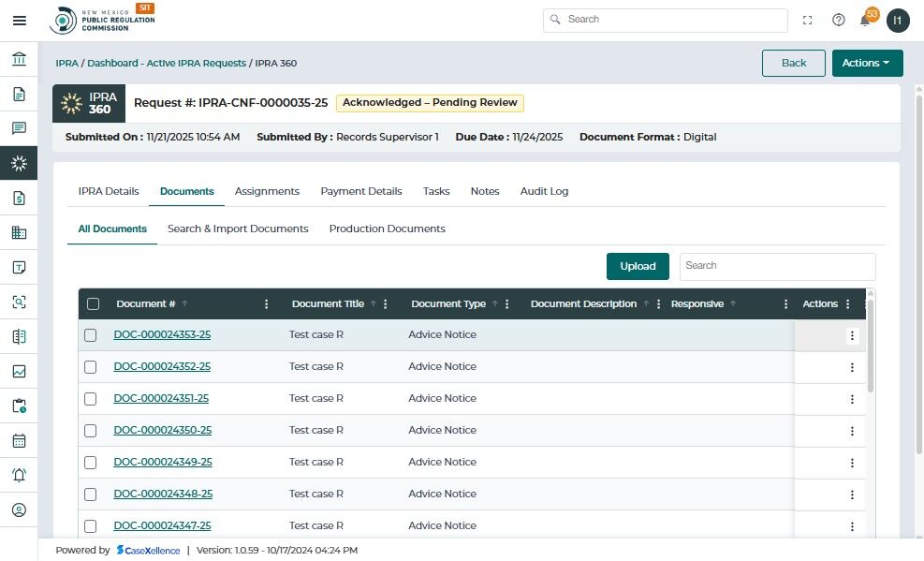The height and width of the screenshot is (561, 924).
Task: Open the hamburger navigation menu
Action: pos(19,20)
